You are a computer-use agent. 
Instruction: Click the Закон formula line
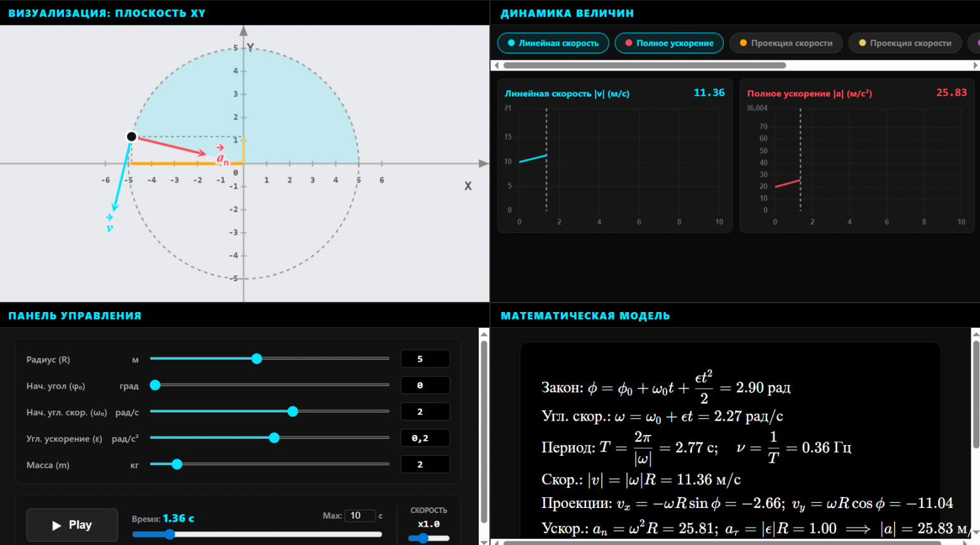click(x=666, y=387)
